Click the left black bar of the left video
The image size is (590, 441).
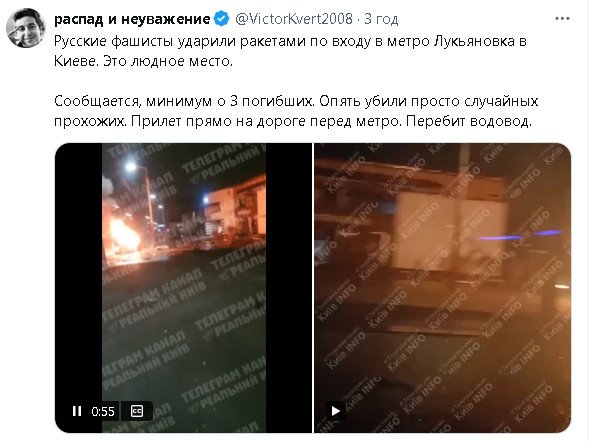pos(79,288)
